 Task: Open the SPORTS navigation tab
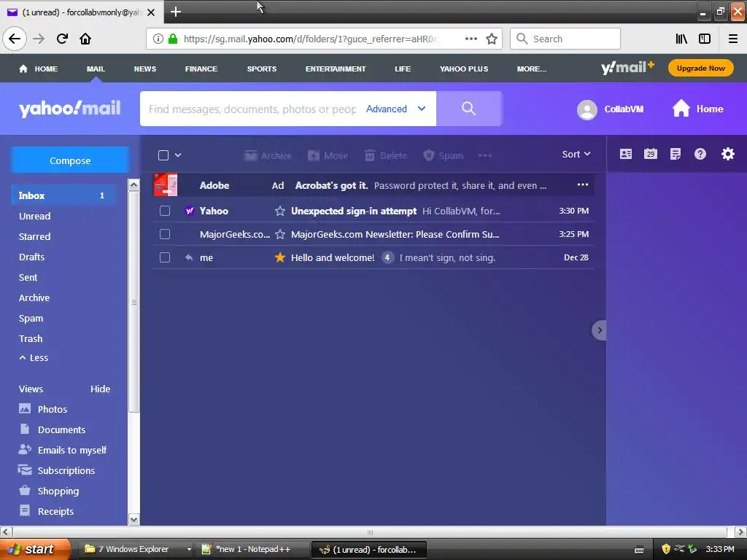[x=262, y=69]
